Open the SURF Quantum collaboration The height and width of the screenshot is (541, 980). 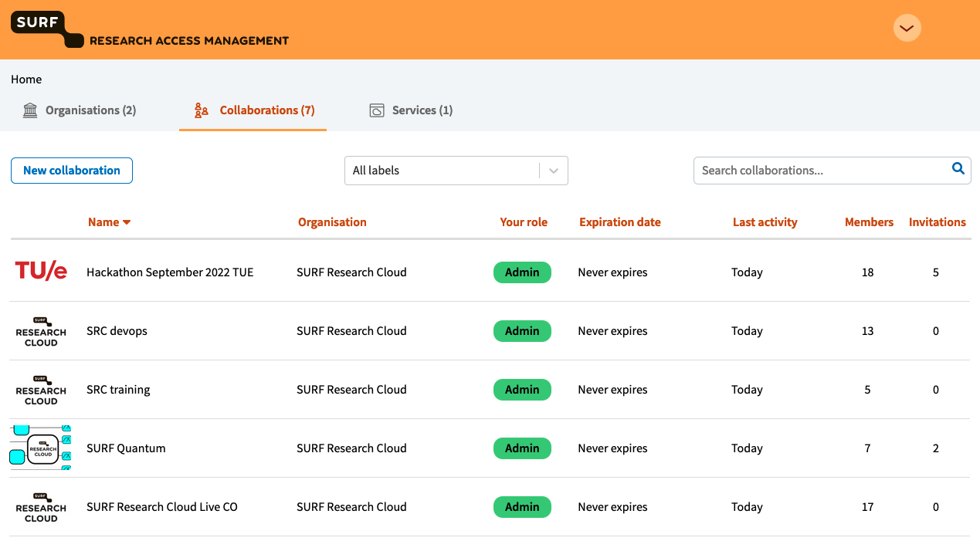pyautogui.click(x=126, y=448)
